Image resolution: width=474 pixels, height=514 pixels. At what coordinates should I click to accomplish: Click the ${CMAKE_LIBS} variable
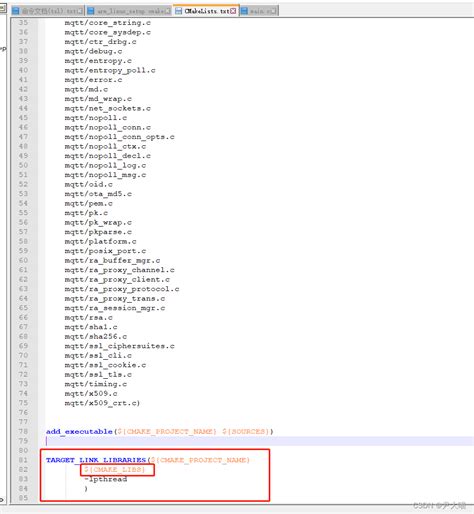pos(115,469)
